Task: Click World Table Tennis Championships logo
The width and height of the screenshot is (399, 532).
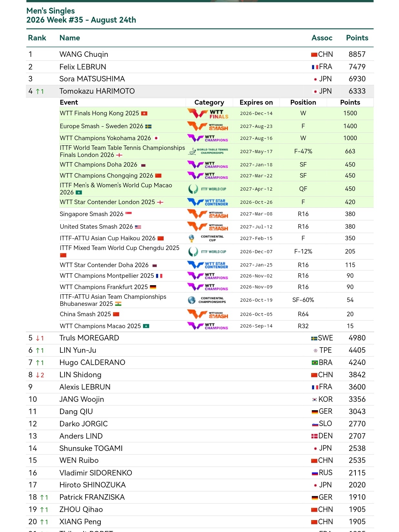Action: (x=208, y=151)
